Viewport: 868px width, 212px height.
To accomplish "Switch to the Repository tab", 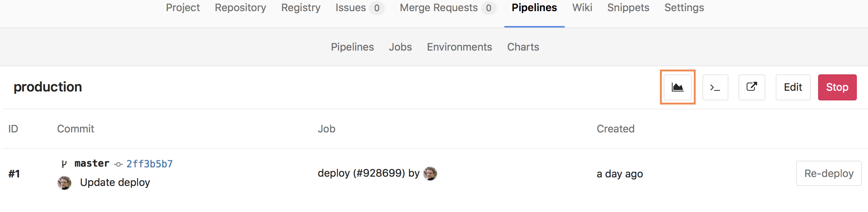I will [x=240, y=8].
